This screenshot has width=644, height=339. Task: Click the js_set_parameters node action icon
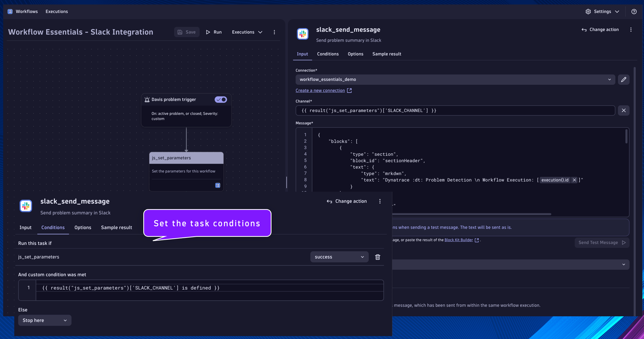(218, 185)
